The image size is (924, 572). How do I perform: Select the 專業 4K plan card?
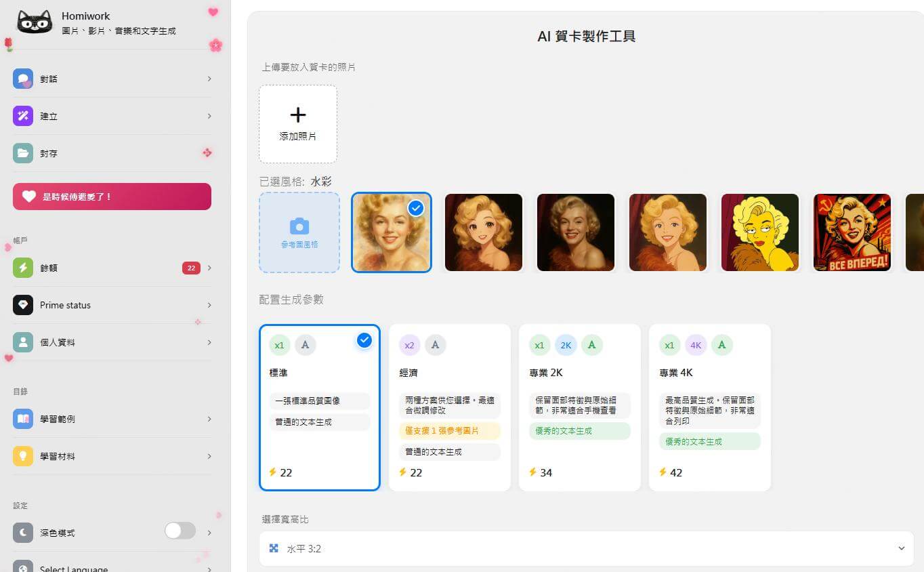(709, 407)
